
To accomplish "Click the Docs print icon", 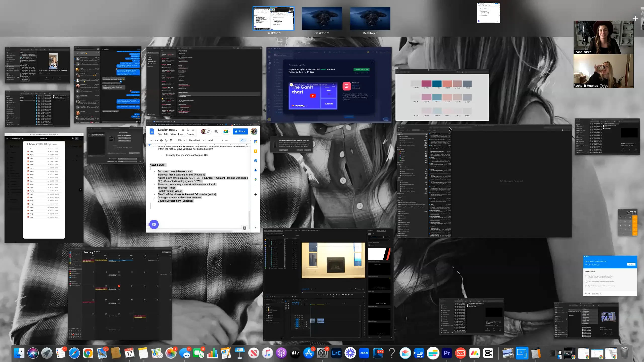I will pyautogui.click(x=161, y=140).
